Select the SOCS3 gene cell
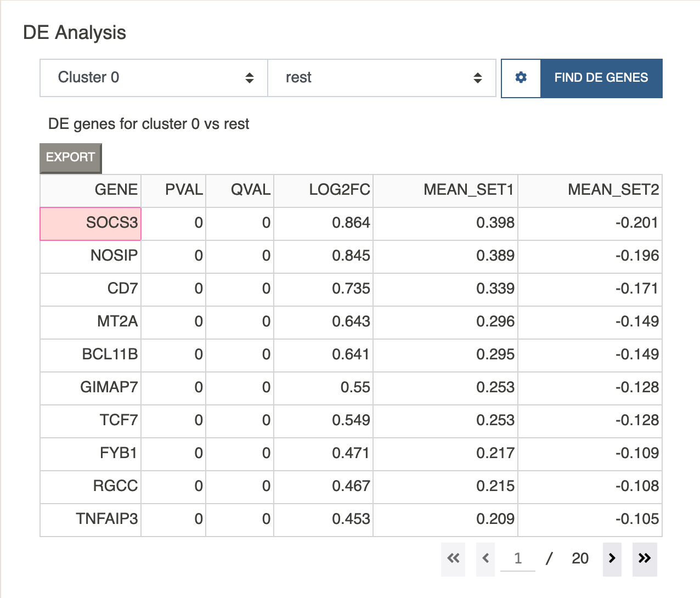 [91, 223]
